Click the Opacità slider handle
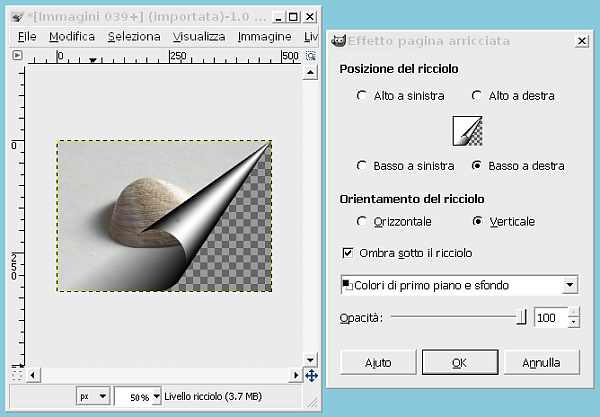 pyautogui.click(x=521, y=317)
